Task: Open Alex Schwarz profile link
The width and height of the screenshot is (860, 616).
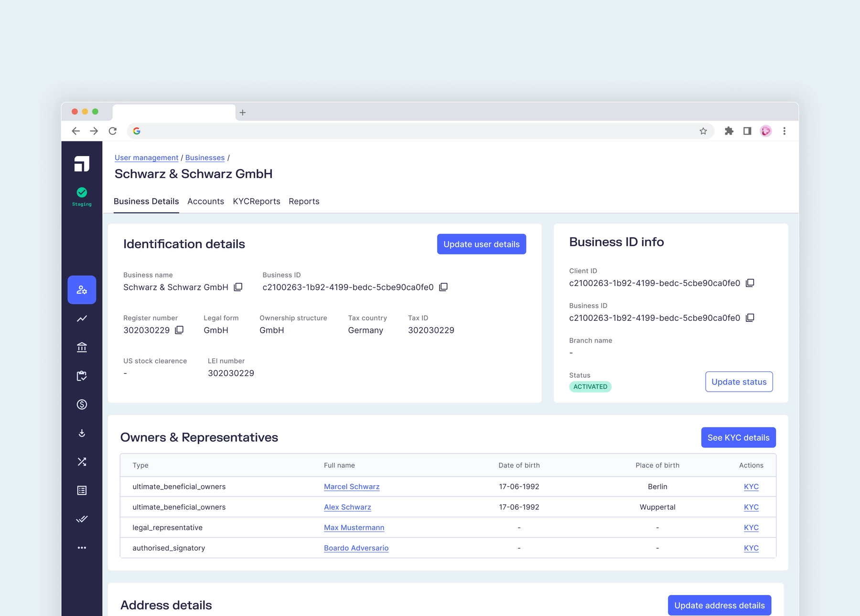Action: [x=347, y=507]
